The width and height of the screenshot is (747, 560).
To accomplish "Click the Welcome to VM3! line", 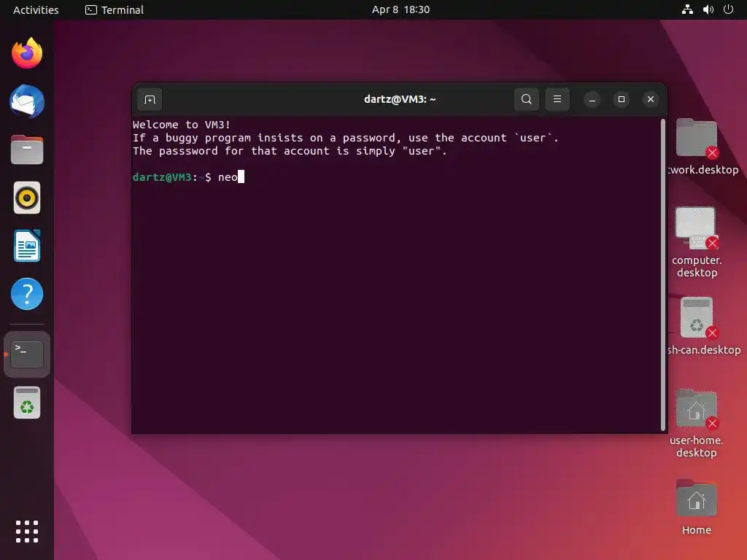I will [182, 125].
